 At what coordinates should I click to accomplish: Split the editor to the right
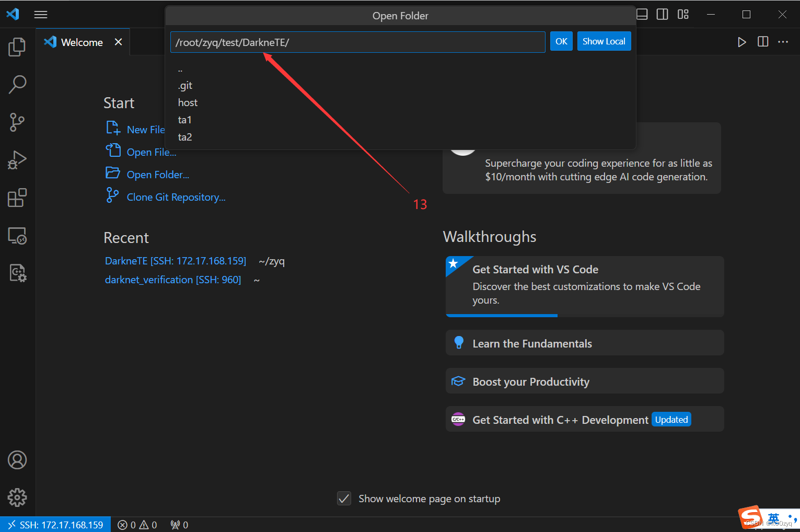pos(763,42)
